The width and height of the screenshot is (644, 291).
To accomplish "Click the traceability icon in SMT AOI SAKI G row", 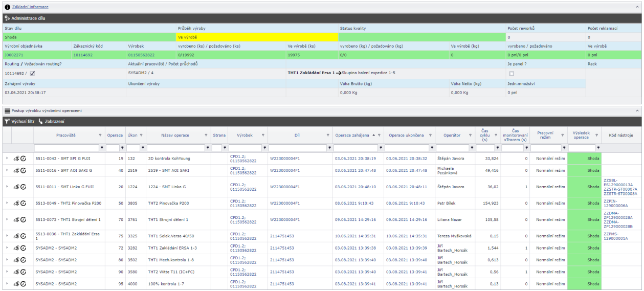I will 16,171.
